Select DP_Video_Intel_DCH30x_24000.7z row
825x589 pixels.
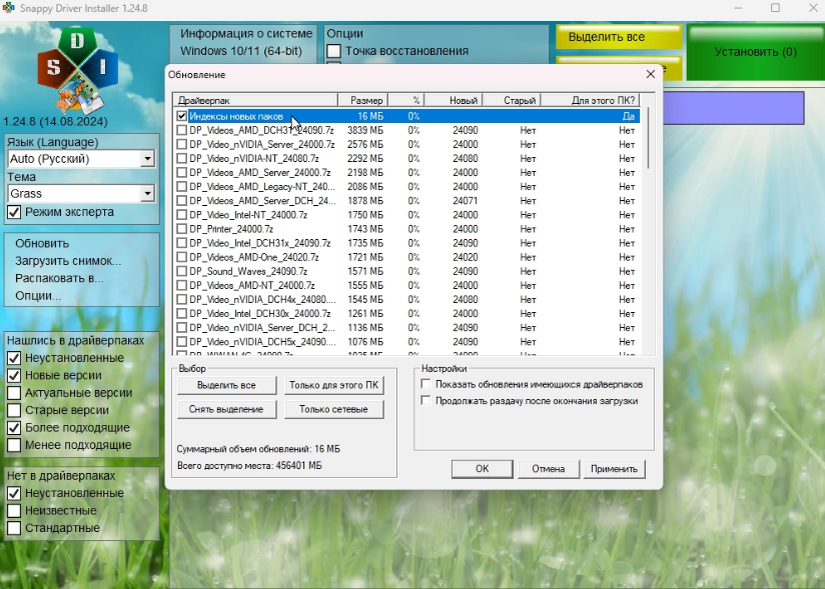pyautogui.click(x=406, y=314)
